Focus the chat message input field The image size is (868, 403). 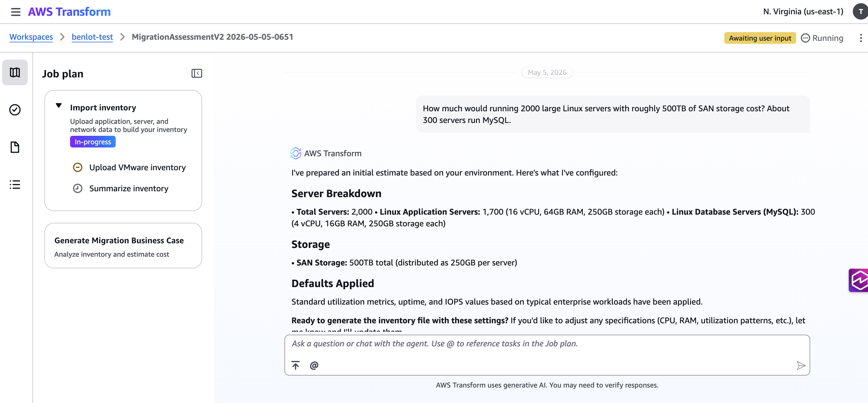click(547, 344)
